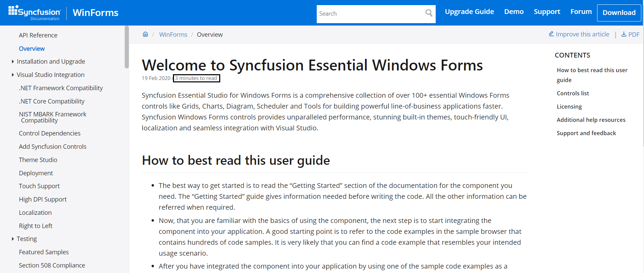Jump to Licensing section in contents

(569, 107)
